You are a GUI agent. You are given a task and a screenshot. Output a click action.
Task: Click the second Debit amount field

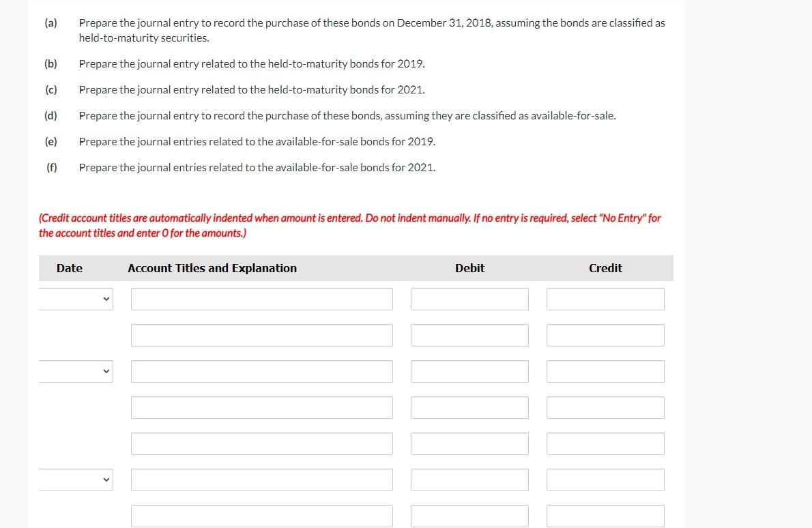(469, 334)
